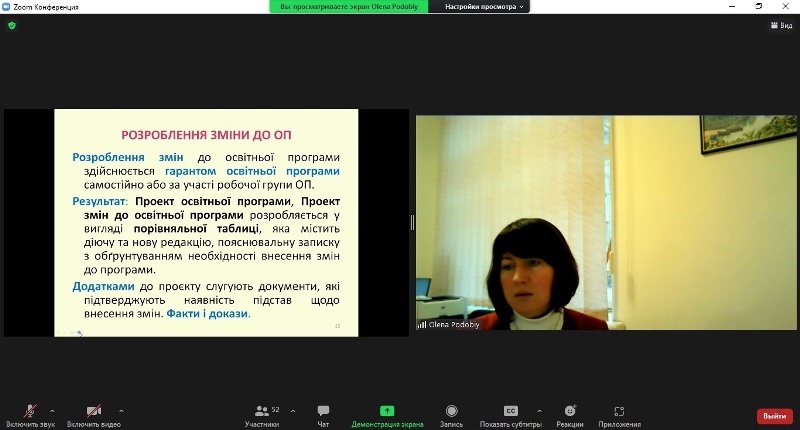Click the Zoom app icon in title bar

[x=6, y=7]
